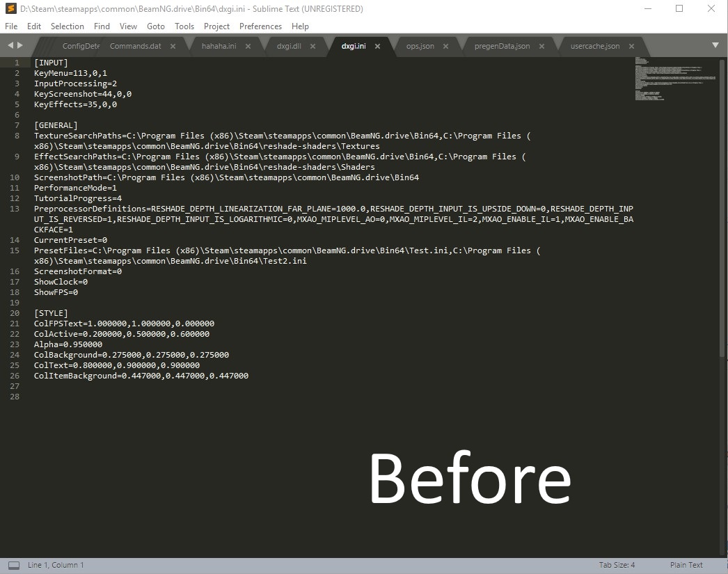Switch to the hahaha.ini tab
This screenshot has height=574, width=728.
[x=219, y=46]
